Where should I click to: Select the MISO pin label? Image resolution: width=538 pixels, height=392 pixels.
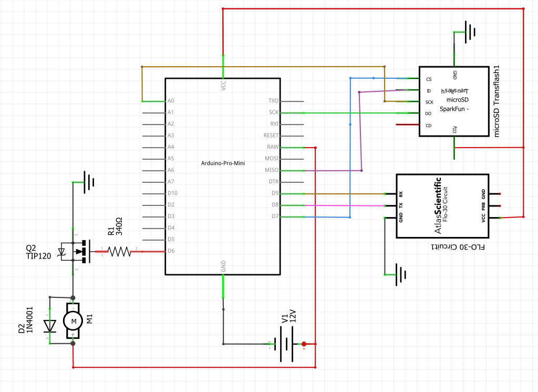coord(273,170)
